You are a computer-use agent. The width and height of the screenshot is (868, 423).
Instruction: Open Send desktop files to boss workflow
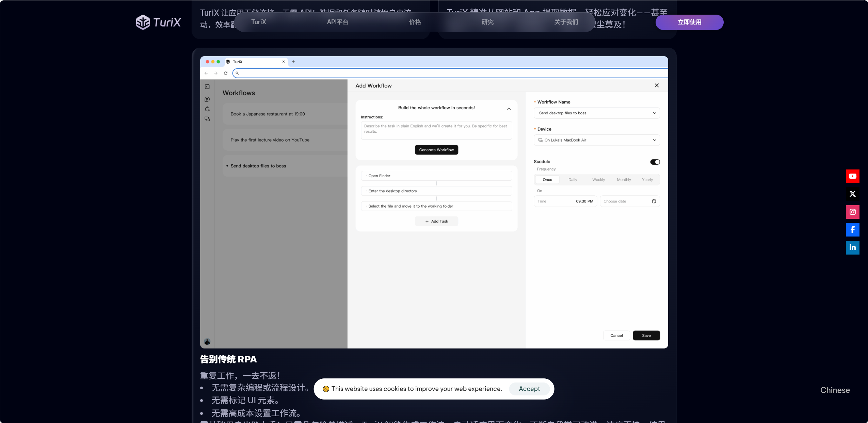point(285,166)
